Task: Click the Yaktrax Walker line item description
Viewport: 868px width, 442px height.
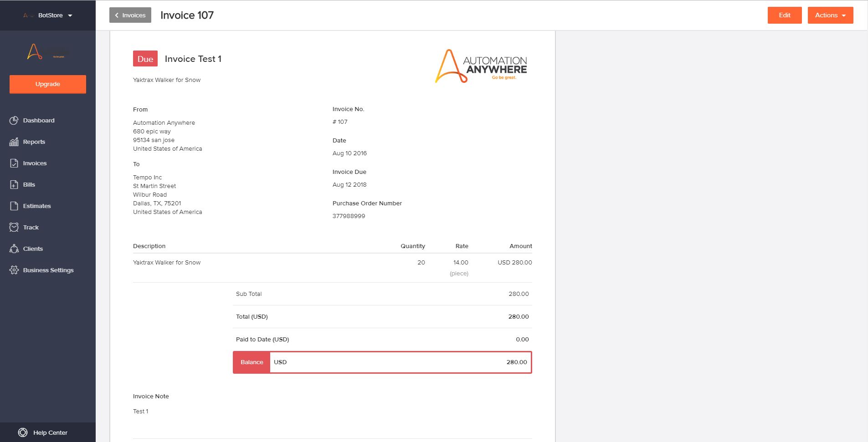Action: click(167, 263)
